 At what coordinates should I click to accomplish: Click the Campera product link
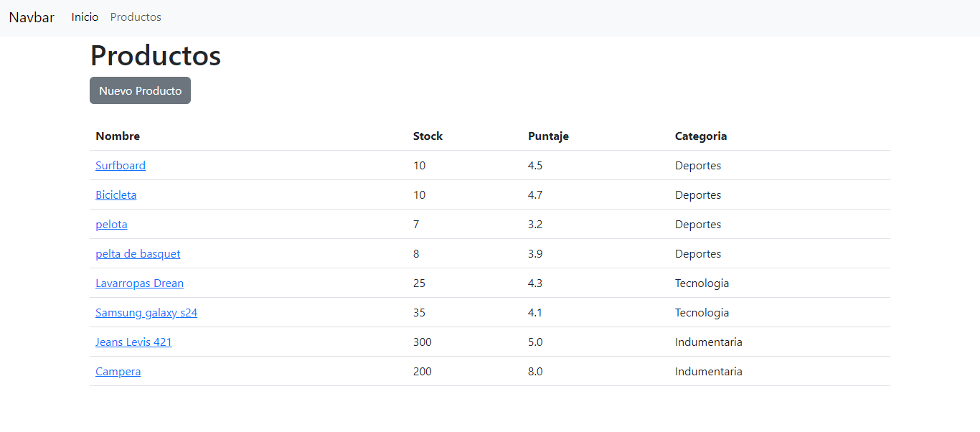[x=118, y=372]
